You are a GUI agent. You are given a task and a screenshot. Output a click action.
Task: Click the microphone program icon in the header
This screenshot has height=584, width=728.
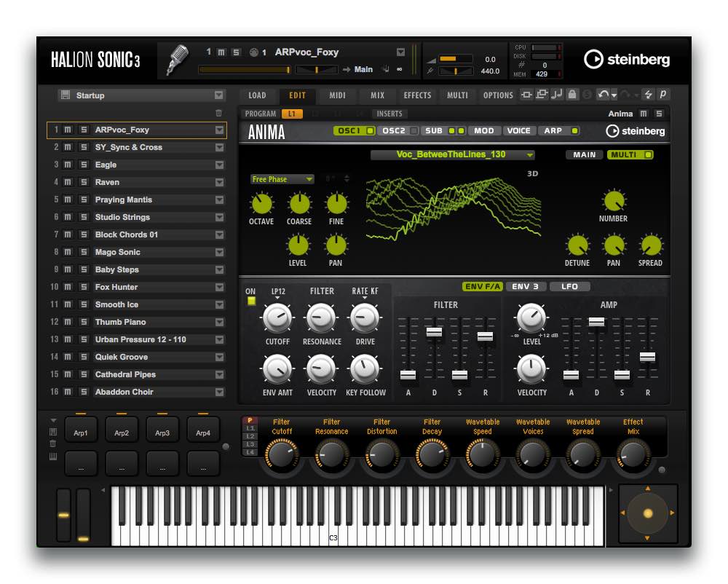point(177,60)
